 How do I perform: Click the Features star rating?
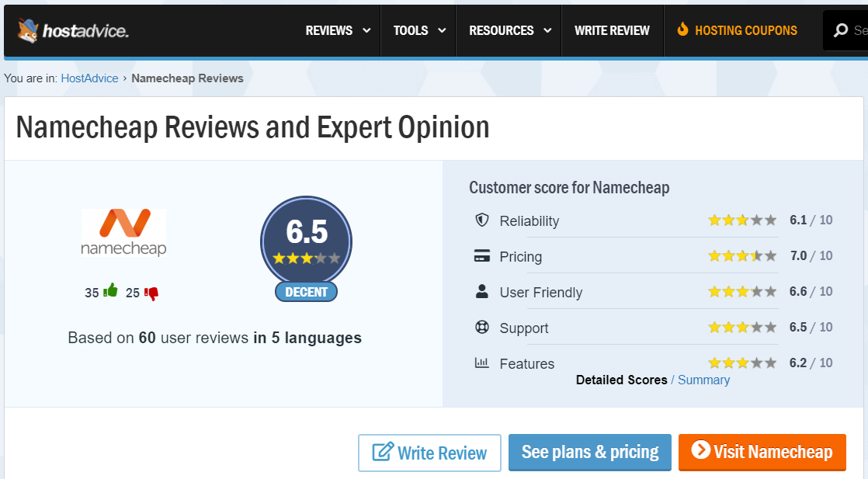[x=742, y=363]
